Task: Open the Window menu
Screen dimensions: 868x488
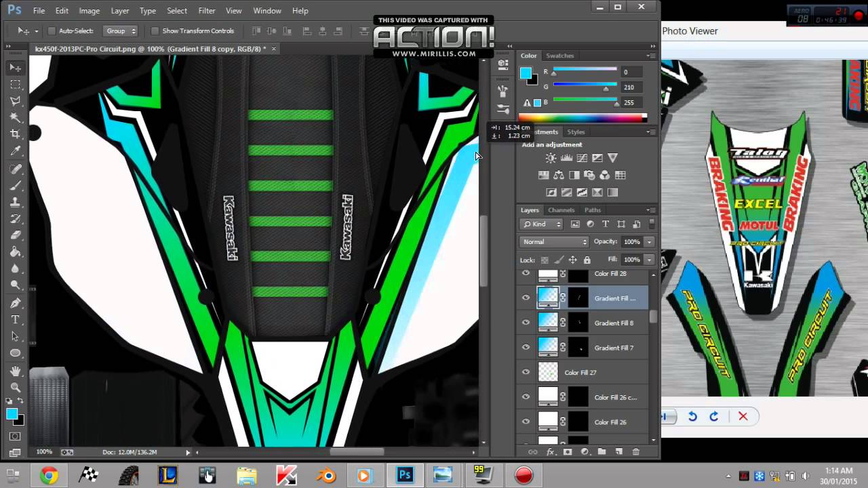Action: tap(267, 11)
